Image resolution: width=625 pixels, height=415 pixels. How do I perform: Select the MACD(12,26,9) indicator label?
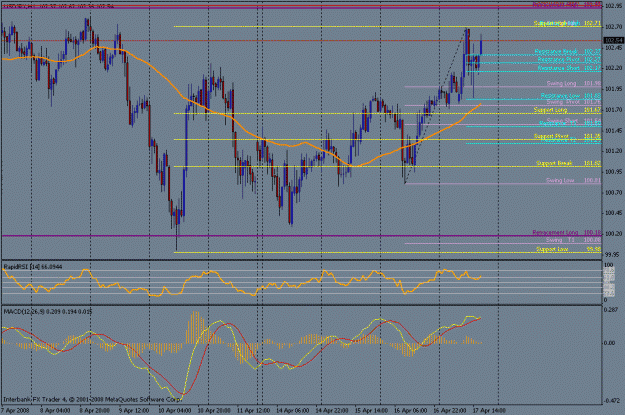pos(47,311)
